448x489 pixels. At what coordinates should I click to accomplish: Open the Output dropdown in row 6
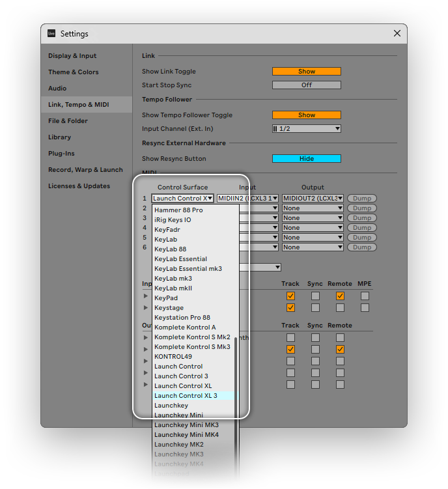click(313, 247)
